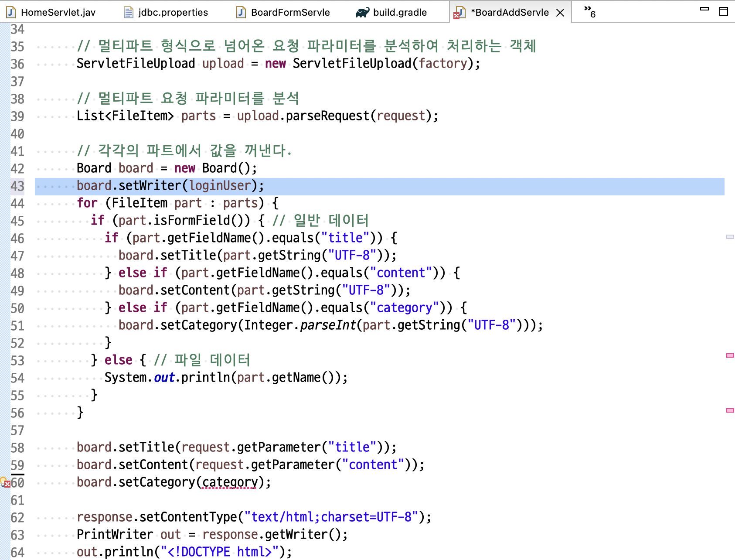This screenshot has height=560, width=735.
Task: Click the error Java icon on BoardAddServlet tab
Action: 459,13
